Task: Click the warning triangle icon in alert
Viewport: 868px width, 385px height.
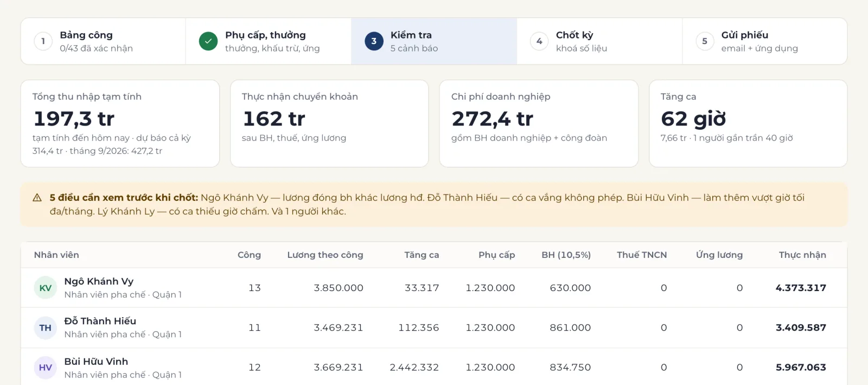Action: (37, 198)
